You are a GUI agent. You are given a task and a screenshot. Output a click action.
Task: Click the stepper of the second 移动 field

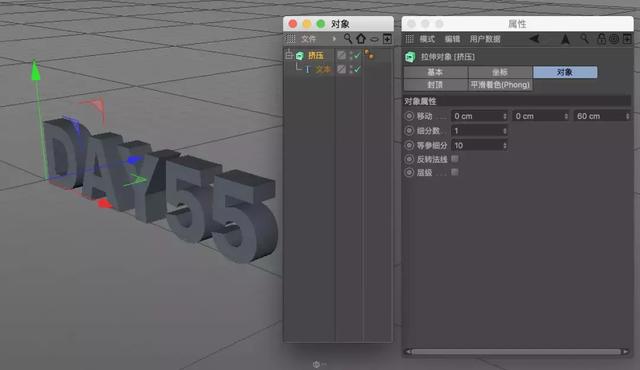point(566,116)
